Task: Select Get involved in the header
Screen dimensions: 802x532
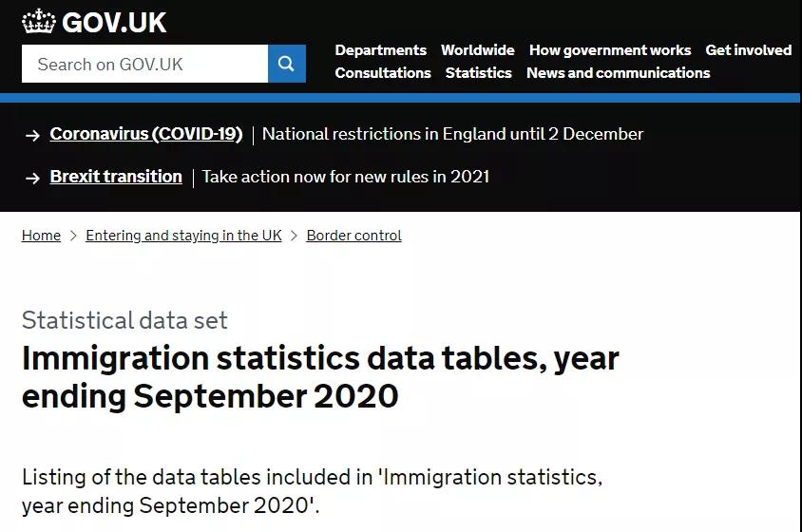Action: click(x=748, y=50)
